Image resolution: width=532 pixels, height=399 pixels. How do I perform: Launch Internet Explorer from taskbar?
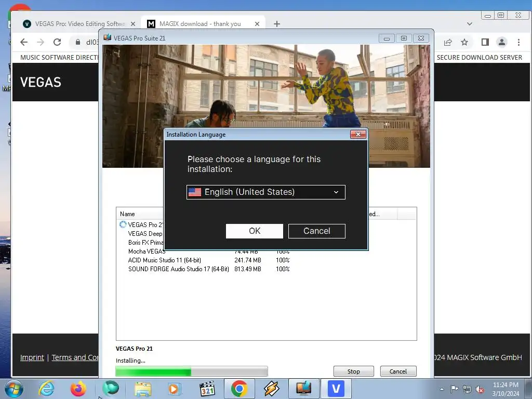point(46,389)
